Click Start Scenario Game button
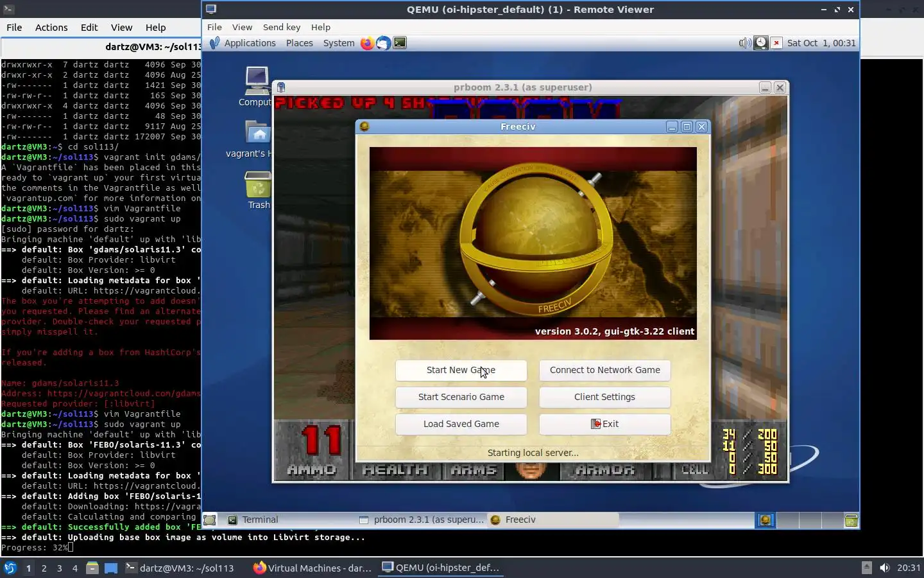 click(x=461, y=397)
